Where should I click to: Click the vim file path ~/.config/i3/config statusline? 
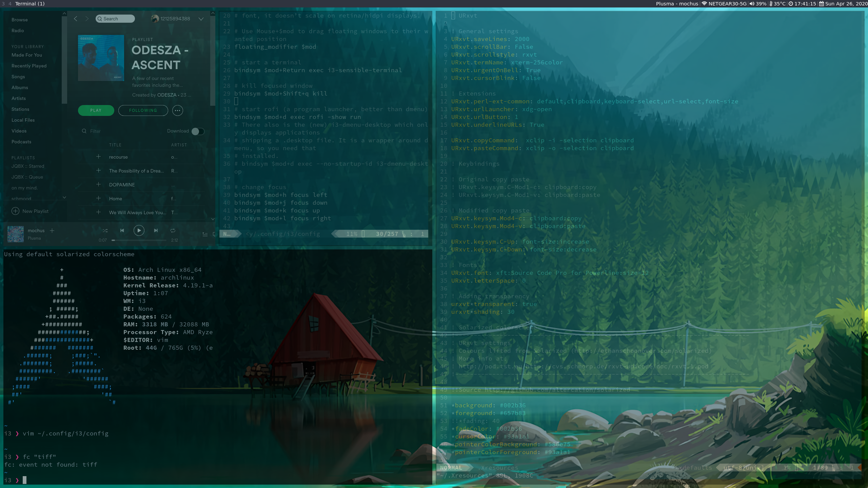click(x=283, y=234)
